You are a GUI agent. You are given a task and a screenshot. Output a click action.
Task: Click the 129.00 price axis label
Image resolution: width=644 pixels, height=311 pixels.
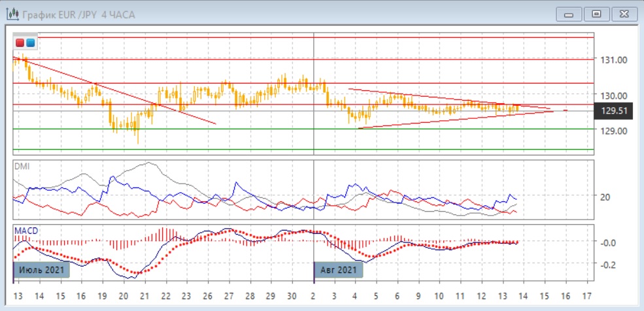pyautogui.click(x=613, y=131)
